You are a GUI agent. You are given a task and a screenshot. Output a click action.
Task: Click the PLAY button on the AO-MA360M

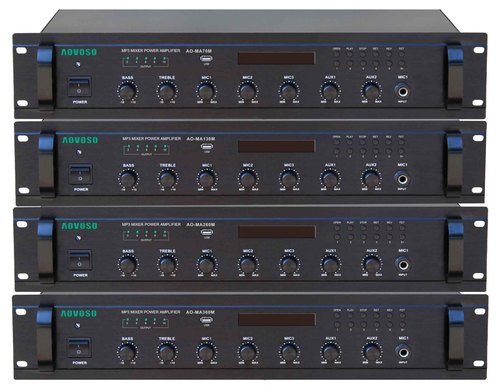click(350, 315)
